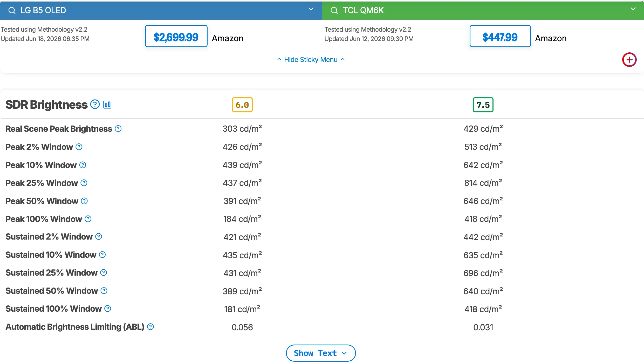Viewport: 644px width, 364px height.
Task: Collapse the menu via Hide Sticky Menu
Action: click(311, 60)
